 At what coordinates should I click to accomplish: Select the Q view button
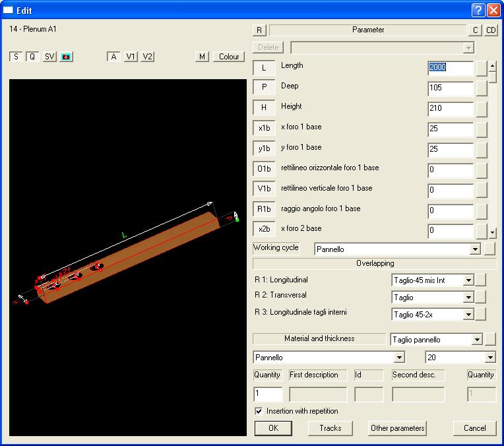click(x=32, y=57)
